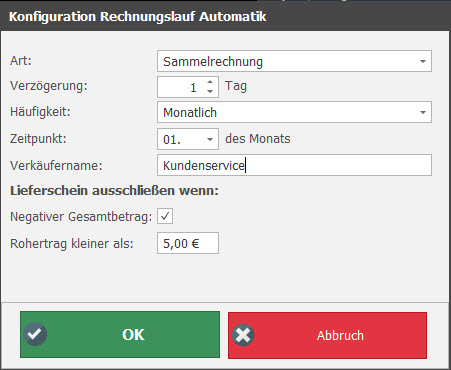Click the Sammelrechnung text in the Art combo box
This screenshot has height=370, width=451.
pos(213,62)
